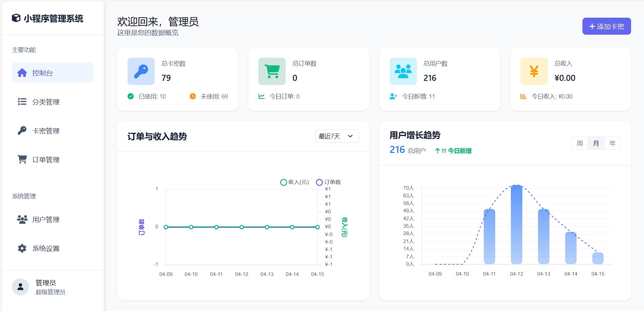Switch user growth chart to 年
The width and height of the screenshot is (644, 311).
point(612,143)
